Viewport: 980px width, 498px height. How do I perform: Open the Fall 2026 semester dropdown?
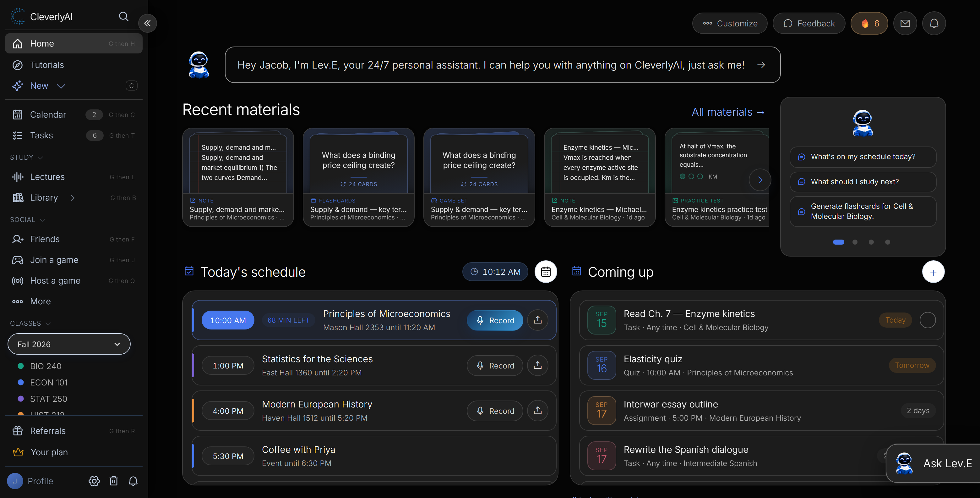[x=69, y=344]
